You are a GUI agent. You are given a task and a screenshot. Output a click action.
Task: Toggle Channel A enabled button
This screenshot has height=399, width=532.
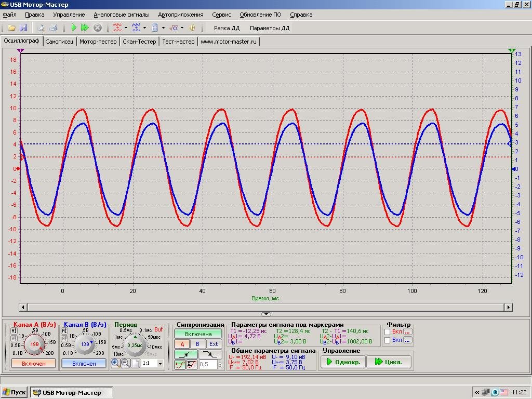34,363
